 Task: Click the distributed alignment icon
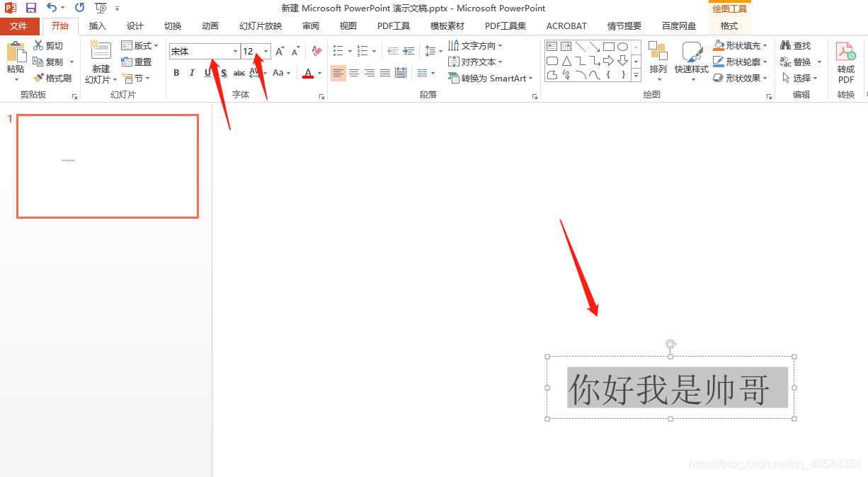[401, 73]
